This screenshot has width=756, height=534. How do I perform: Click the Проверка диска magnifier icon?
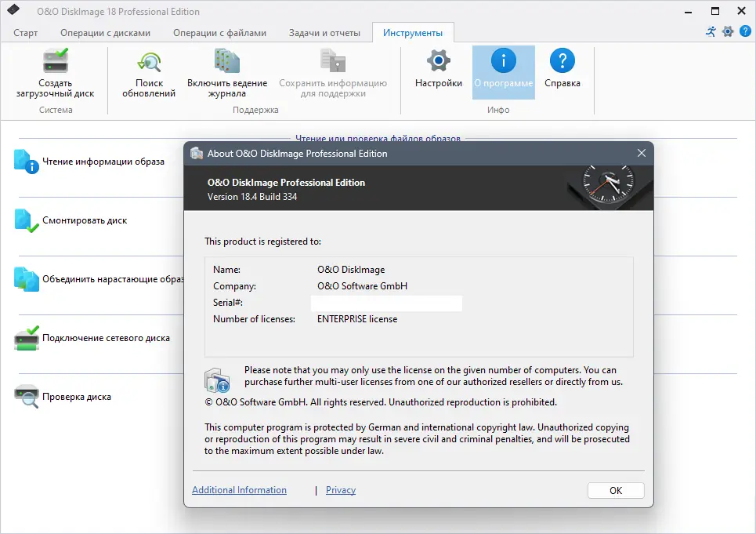26,397
